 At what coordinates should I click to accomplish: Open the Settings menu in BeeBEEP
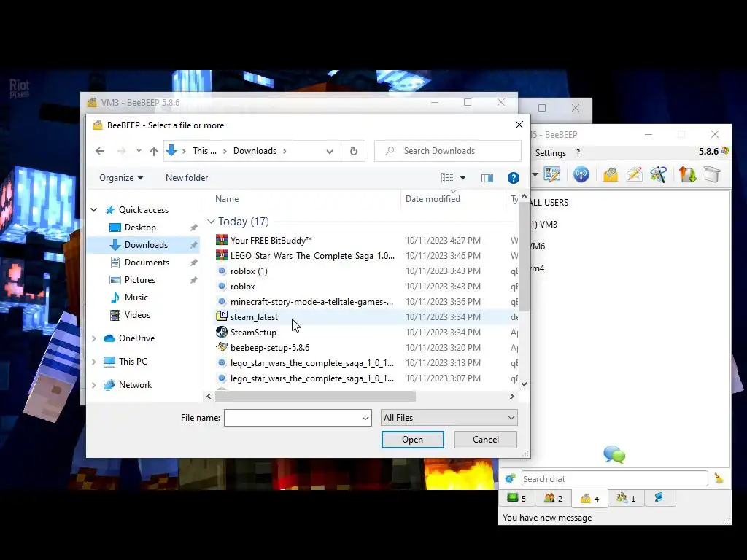[550, 153]
